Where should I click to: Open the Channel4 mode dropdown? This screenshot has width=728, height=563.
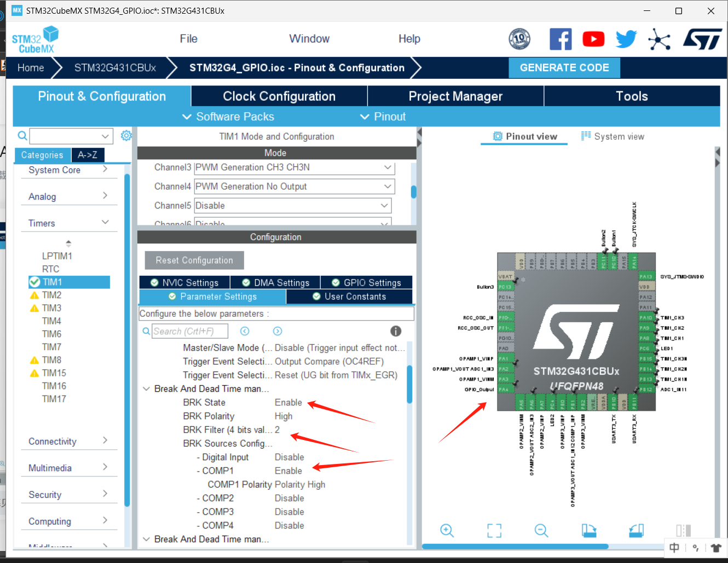388,187
